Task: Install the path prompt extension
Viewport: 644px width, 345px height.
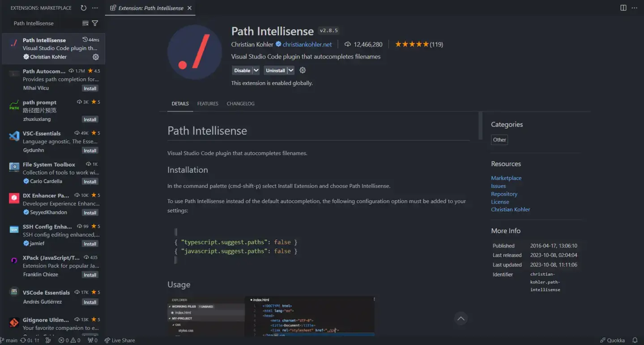Action: coord(90,119)
